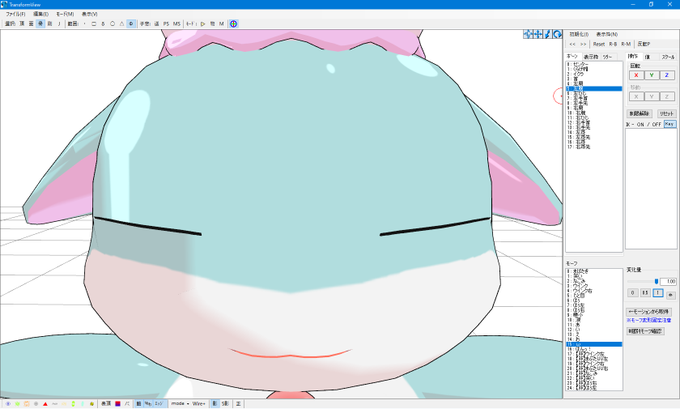
Task: Open the モード(M) menu
Action: 65,14
